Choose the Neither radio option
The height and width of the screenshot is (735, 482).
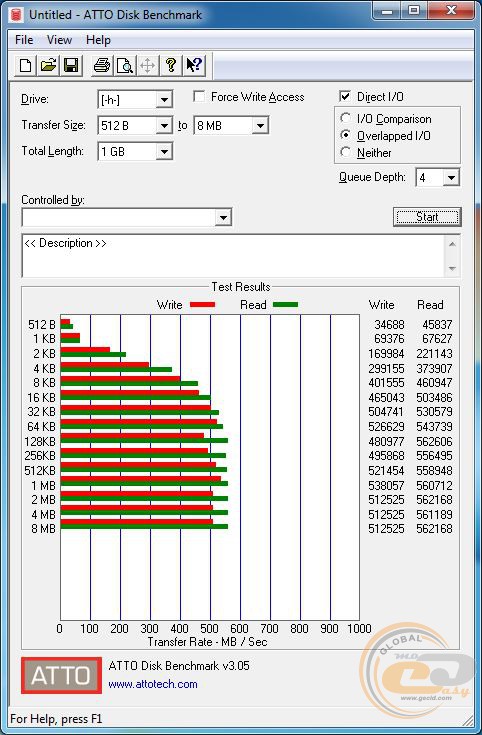coord(346,152)
